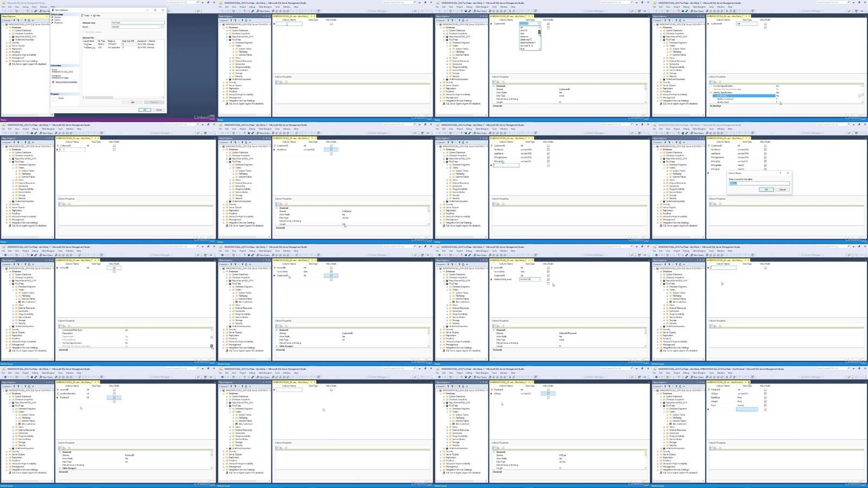
Task: Open the Options page in New Database
Action: pos(57,20)
